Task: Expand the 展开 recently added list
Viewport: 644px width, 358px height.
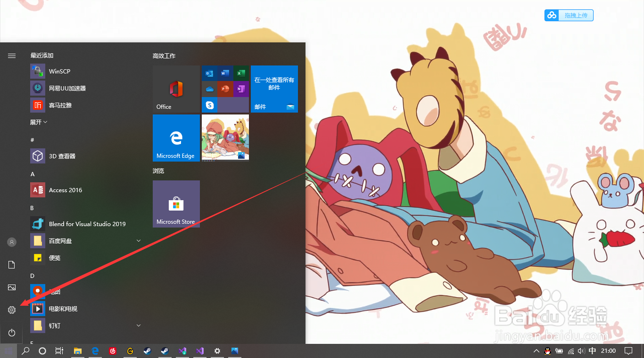Action: (39, 122)
